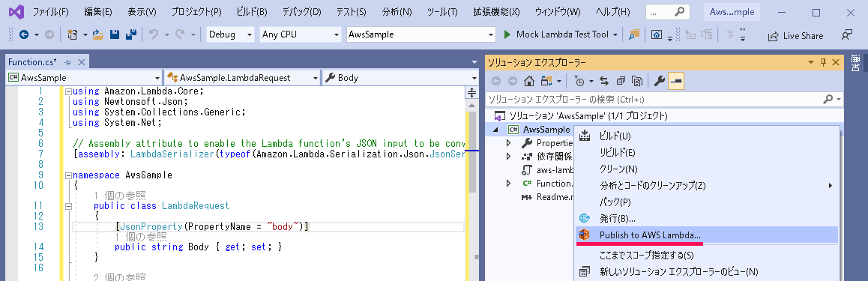Select ソリューション 'AwsSample' tree row
868x281 pixels.
[663, 116]
